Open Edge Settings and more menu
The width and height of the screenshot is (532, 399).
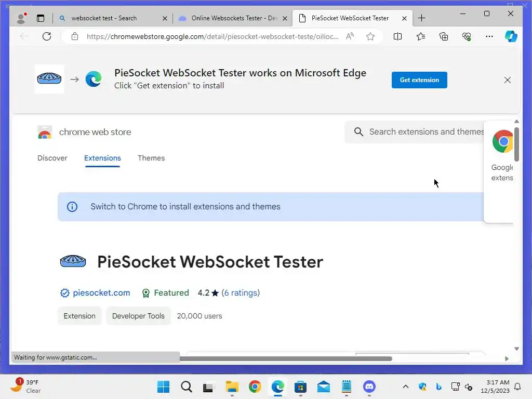tap(489, 36)
